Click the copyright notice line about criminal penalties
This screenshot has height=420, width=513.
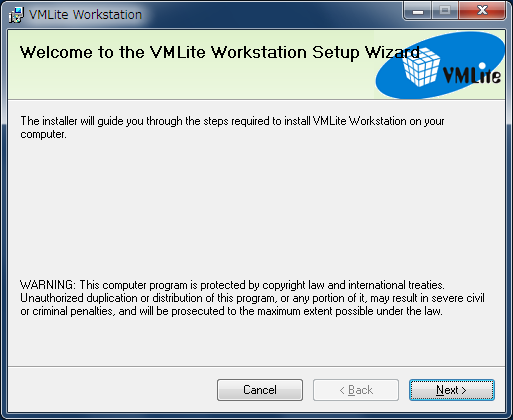coord(231,311)
